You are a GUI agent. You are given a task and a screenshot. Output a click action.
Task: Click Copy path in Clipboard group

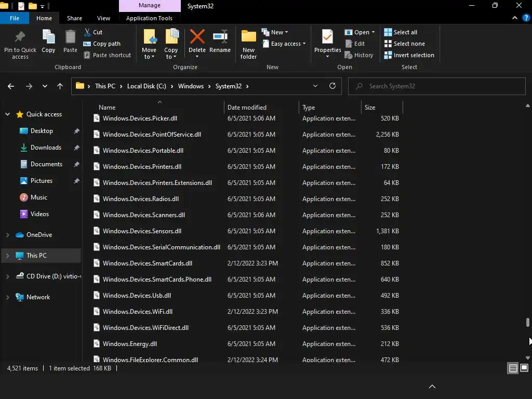102,44
